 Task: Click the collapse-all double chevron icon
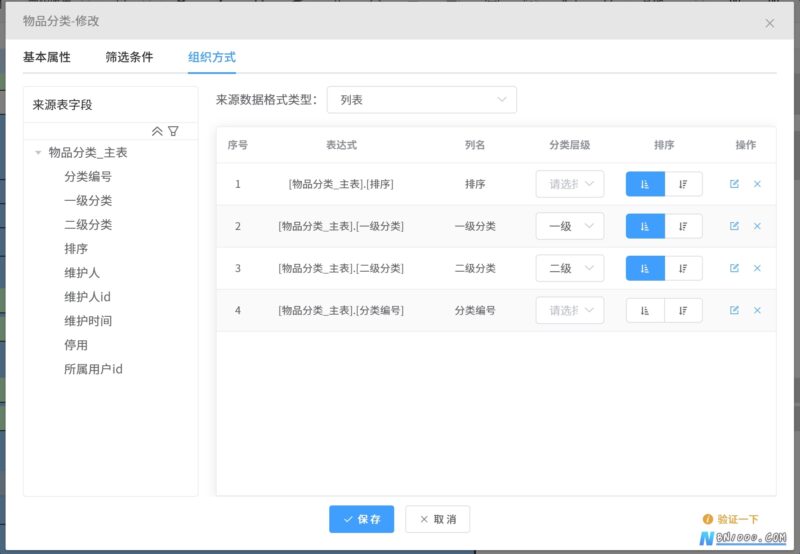tap(157, 131)
